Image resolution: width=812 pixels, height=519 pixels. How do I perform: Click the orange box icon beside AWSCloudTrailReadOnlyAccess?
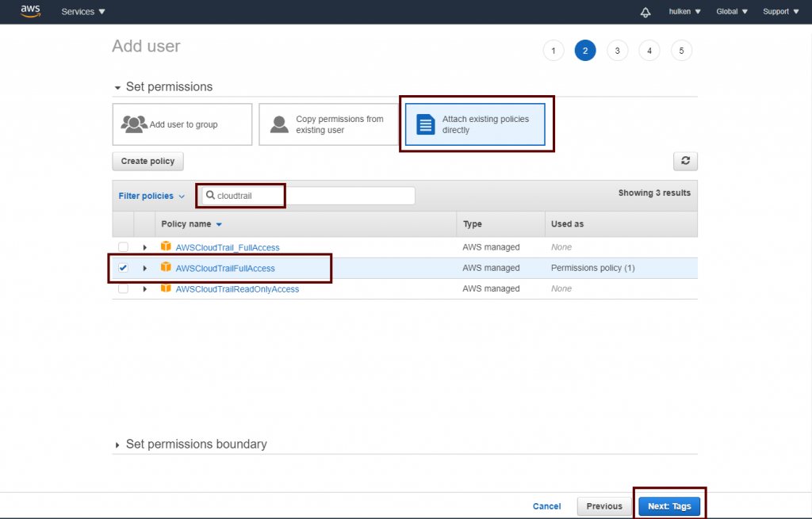pyautogui.click(x=166, y=288)
